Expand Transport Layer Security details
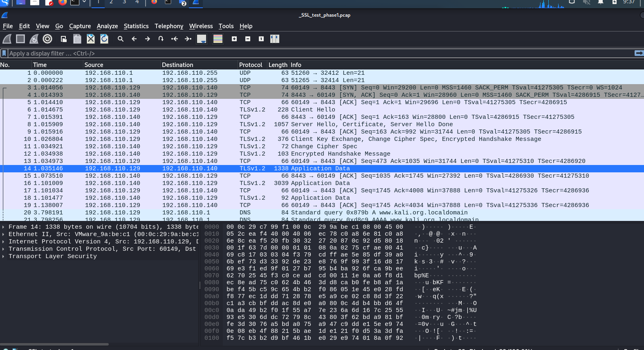 tap(4, 256)
